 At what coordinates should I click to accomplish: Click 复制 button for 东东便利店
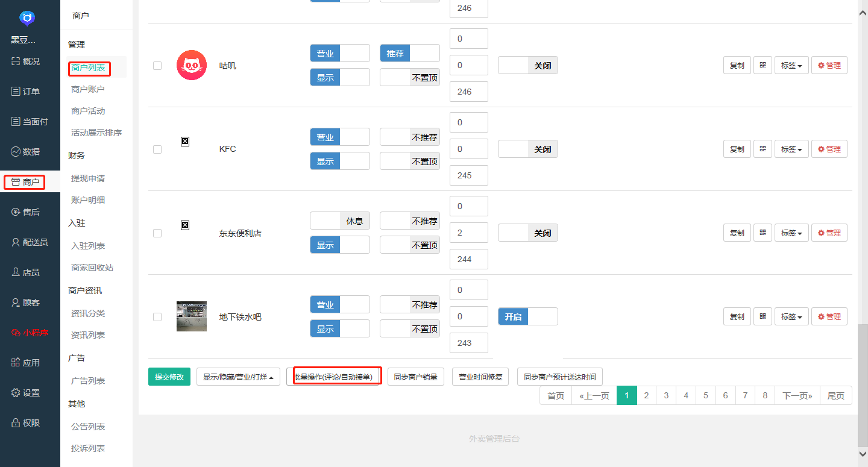point(737,233)
